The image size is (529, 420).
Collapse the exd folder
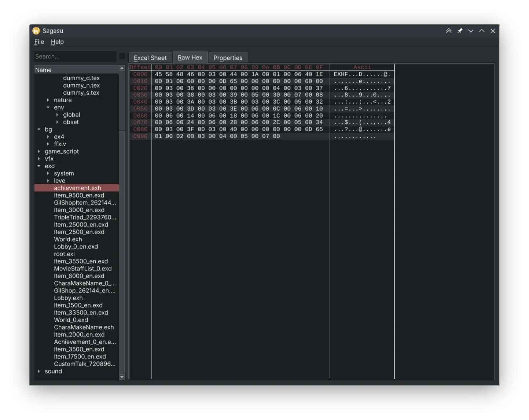pyautogui.click(x=39, y=166)
